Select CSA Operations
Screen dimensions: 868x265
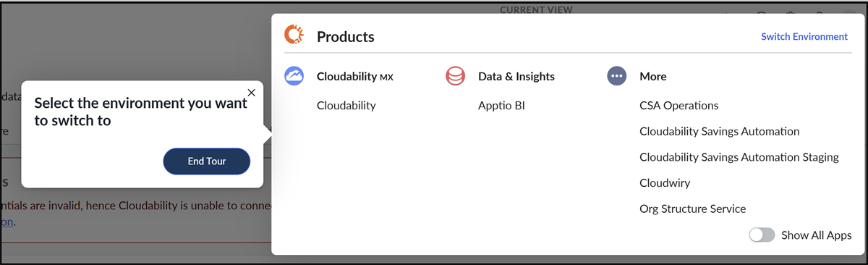pyautogui.click(x=679, y=106)
